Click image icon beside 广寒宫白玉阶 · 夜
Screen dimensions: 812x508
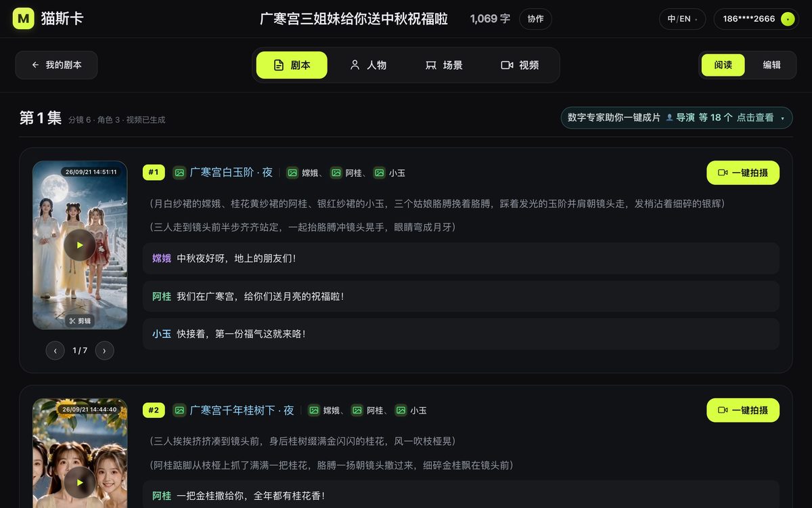[179, 173]
